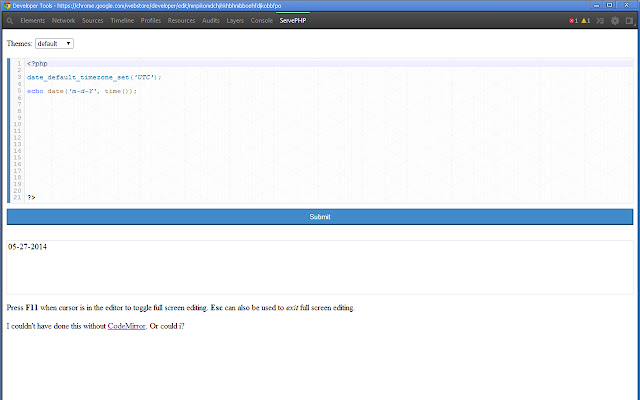Click line number 15 in editor gutter

17,158
